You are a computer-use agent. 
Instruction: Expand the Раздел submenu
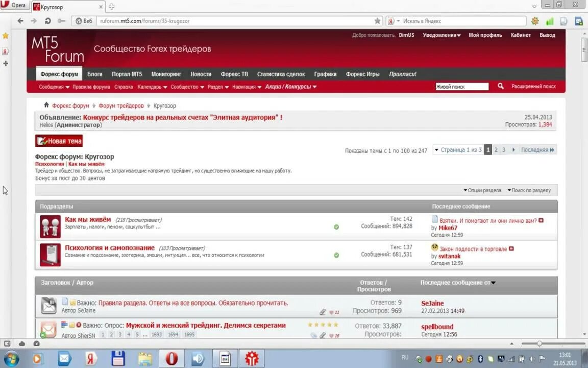tap(218, 87)
